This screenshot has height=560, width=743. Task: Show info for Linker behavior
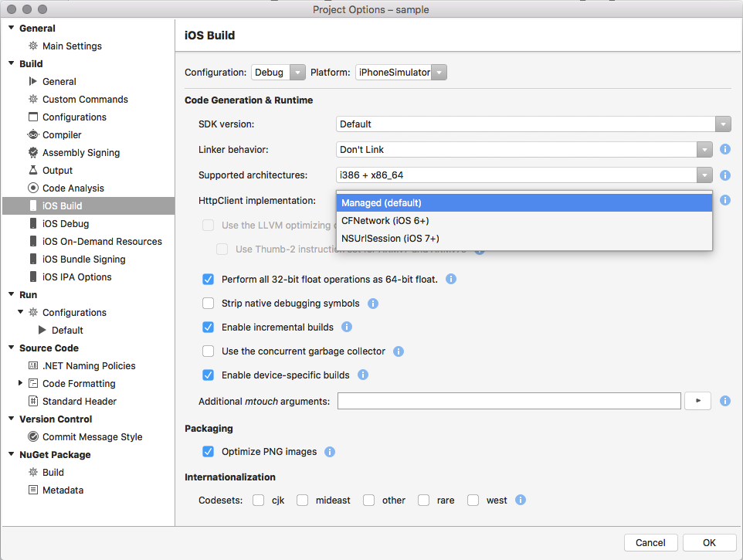pyautogui.click(x=725, y=149)
